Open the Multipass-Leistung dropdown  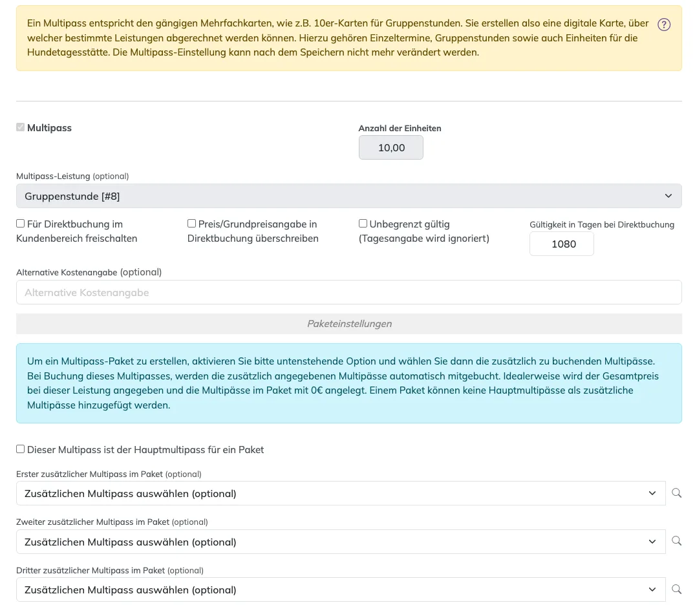(349, 196)
